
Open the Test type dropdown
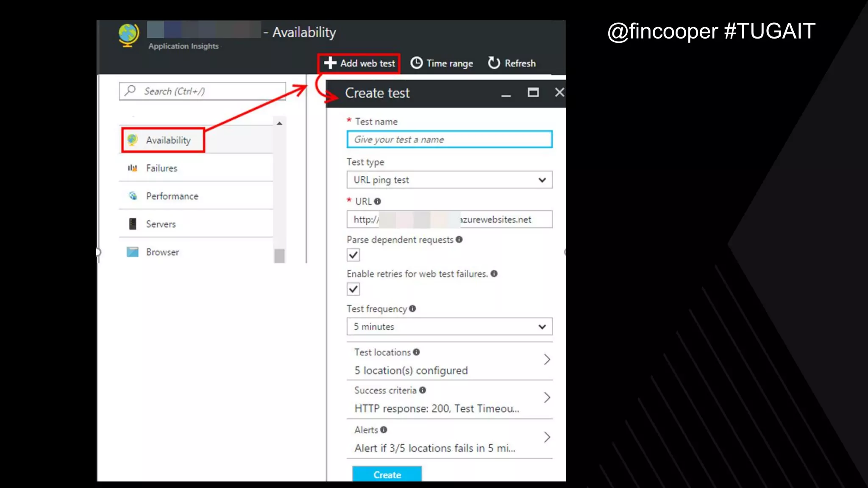click(x=449, y=180)
